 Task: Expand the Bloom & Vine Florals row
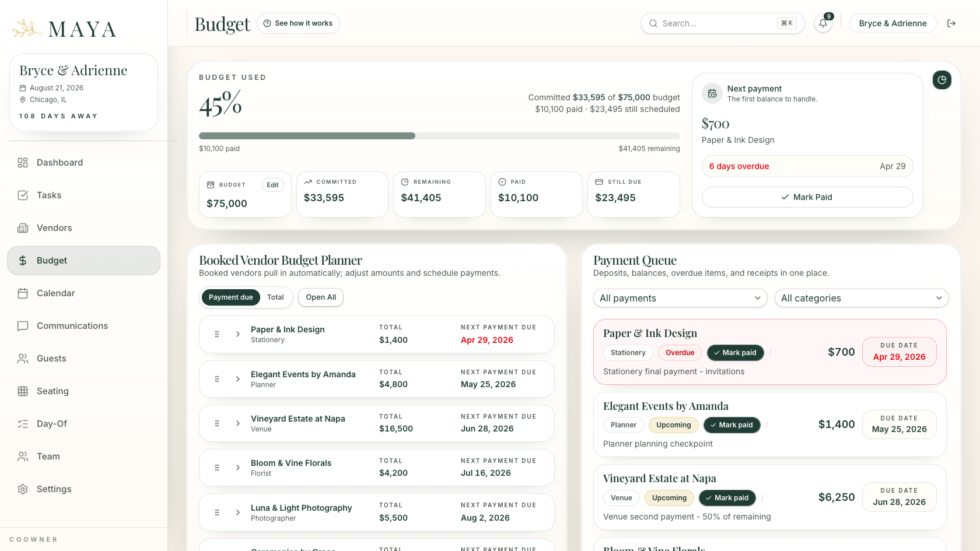(238, 468)
